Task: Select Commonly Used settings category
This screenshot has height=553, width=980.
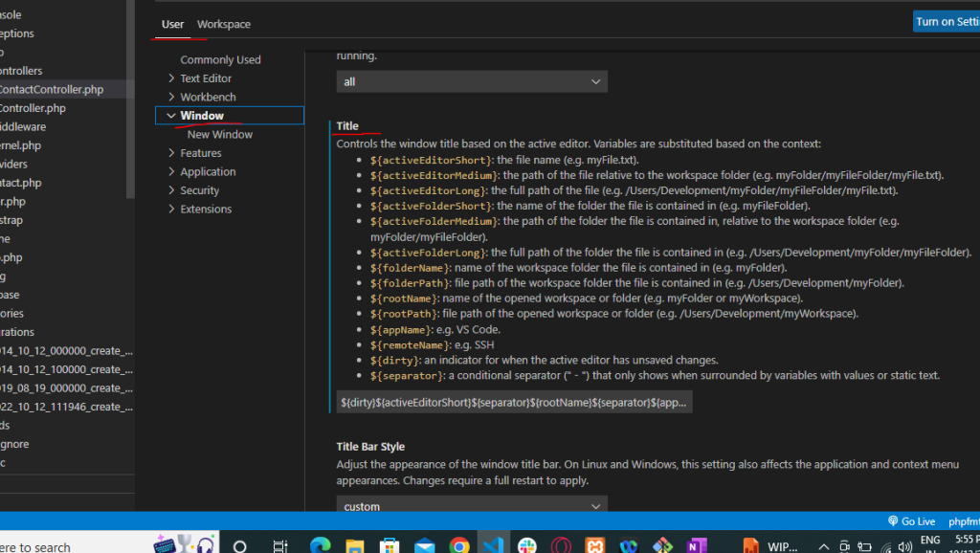Action: pos(220,59)
